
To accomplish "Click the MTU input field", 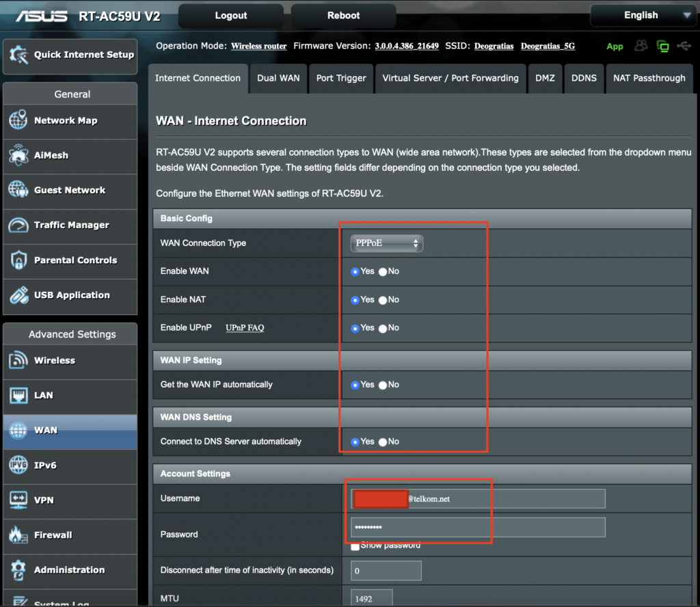I will (x=372, y=598).
